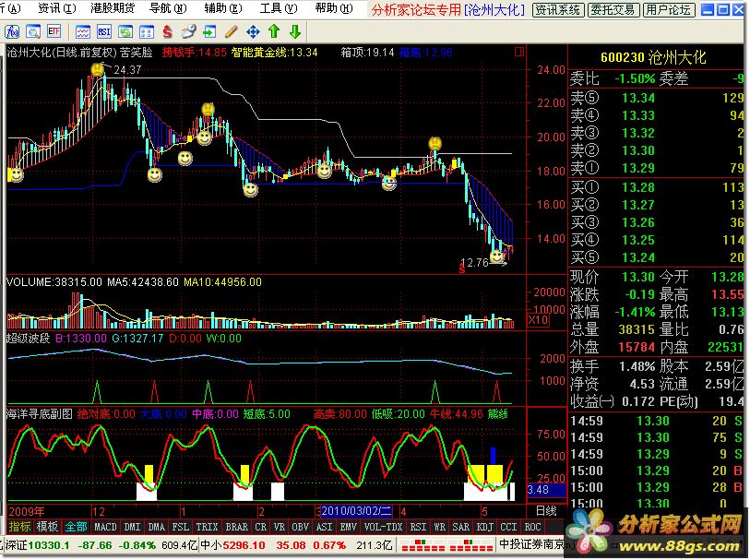Click the 买① 13.28 order row
This screenshot has width=750, height=560.
(656, 187)
